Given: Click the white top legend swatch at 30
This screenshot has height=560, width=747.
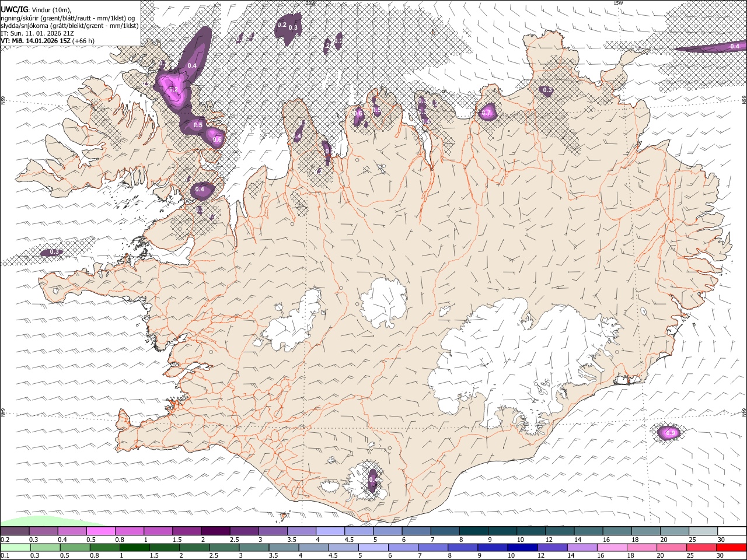Looking at the screenshot, I should 731,531.
